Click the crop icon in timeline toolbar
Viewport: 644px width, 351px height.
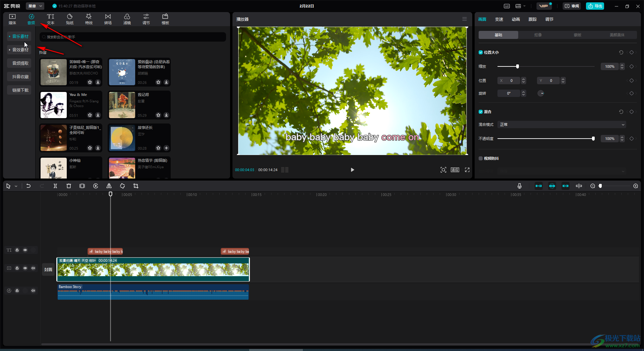coord(136,186)
